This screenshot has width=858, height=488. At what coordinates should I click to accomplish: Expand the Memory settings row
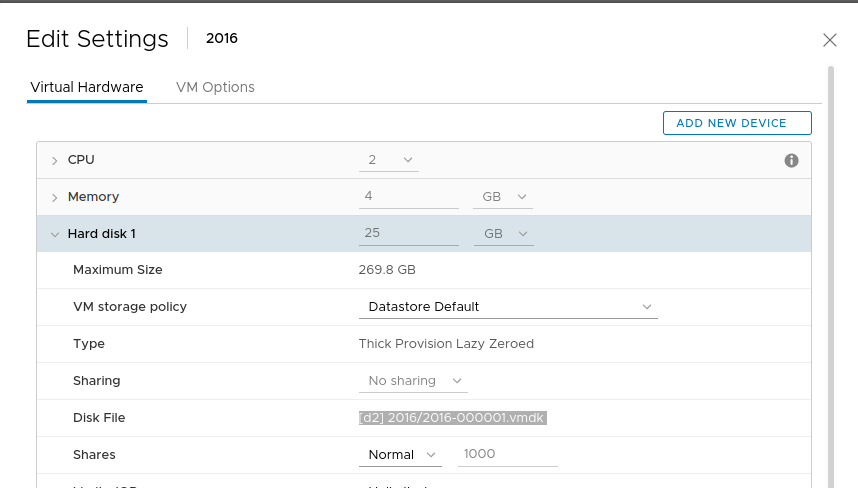[55, 197]
